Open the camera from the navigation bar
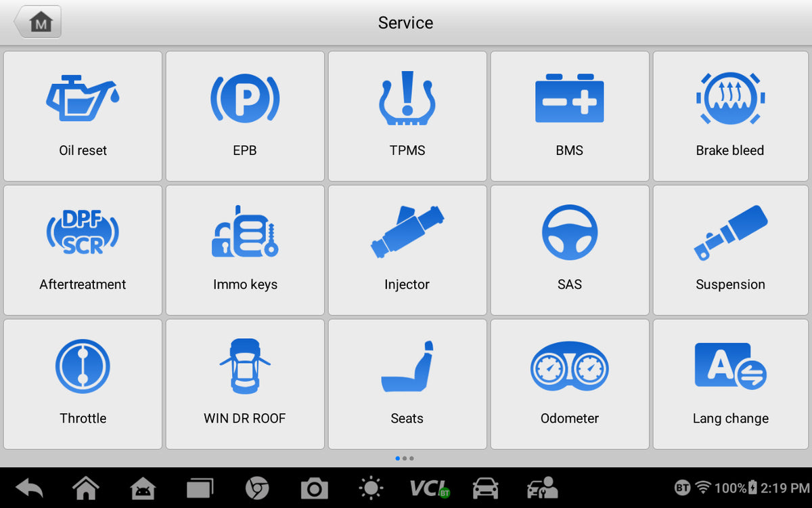Viewport: 812px width, 508px height. point(314,488)
